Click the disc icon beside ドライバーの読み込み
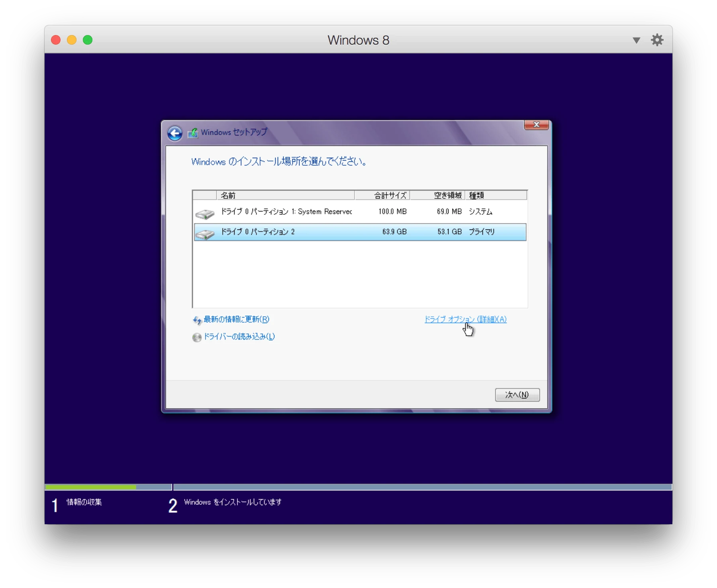 tap(197, 337)
